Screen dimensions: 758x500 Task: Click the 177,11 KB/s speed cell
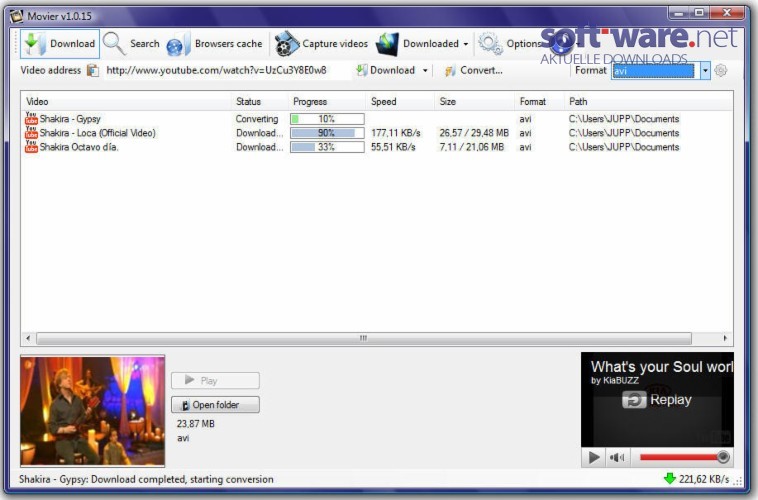click(x=395, y=133)
